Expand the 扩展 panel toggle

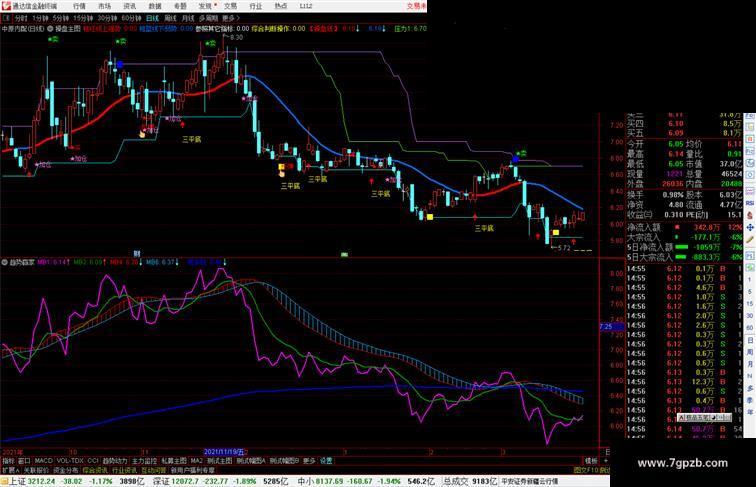[10, 470]
